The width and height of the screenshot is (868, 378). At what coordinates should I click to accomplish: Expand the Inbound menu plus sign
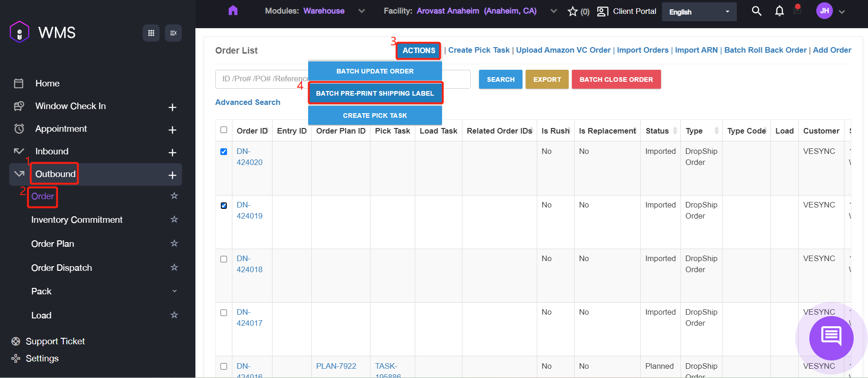pos(172,152)
